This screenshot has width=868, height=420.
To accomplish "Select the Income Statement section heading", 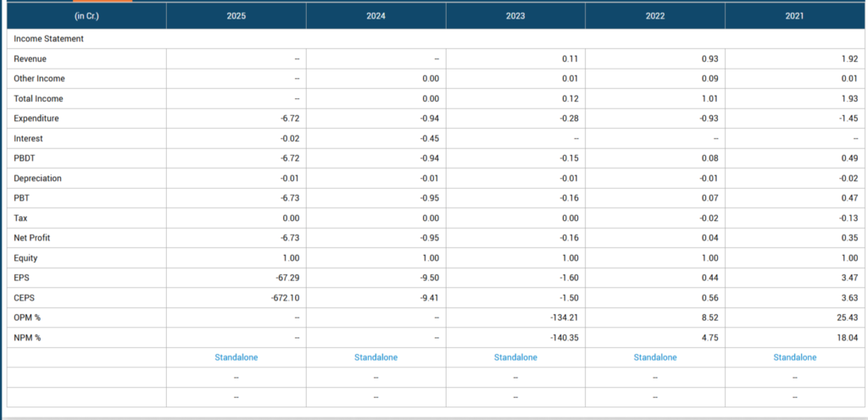I will click(x=48, y=39).
